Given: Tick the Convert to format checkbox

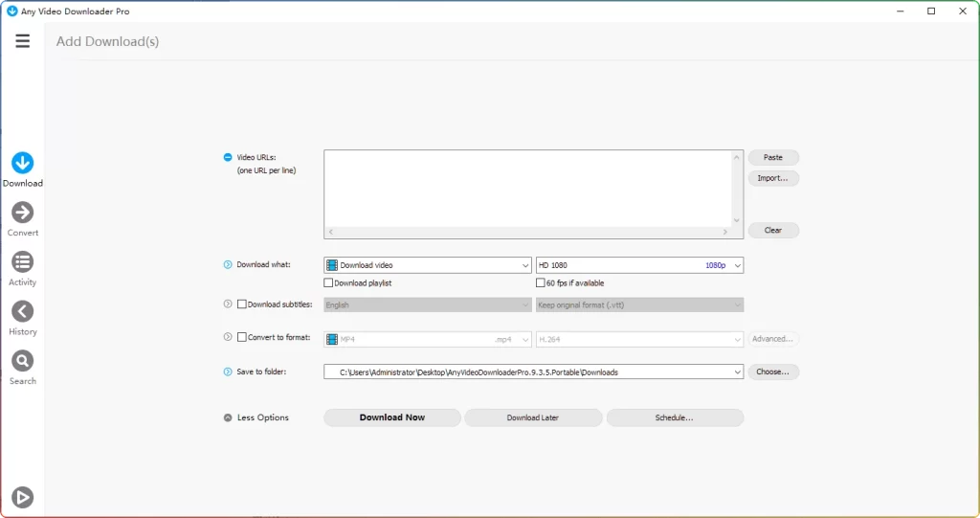Looking at the screenshot, I should [x=242, y=337].
